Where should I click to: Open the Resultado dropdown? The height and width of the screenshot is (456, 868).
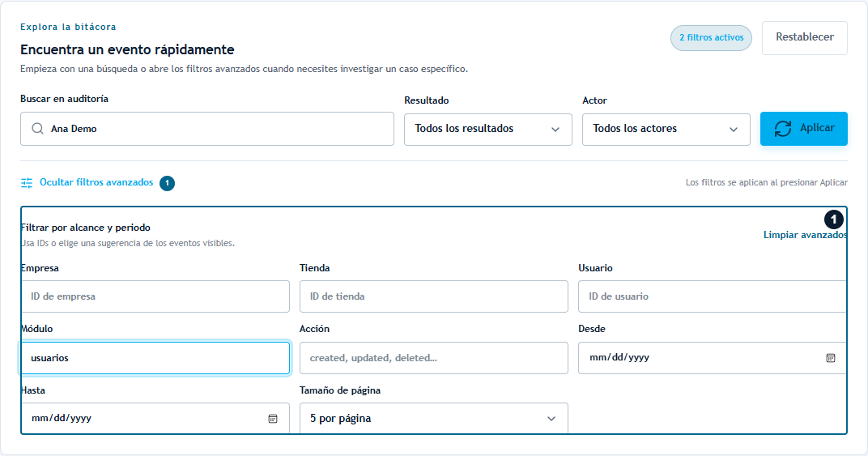point(487,130)
